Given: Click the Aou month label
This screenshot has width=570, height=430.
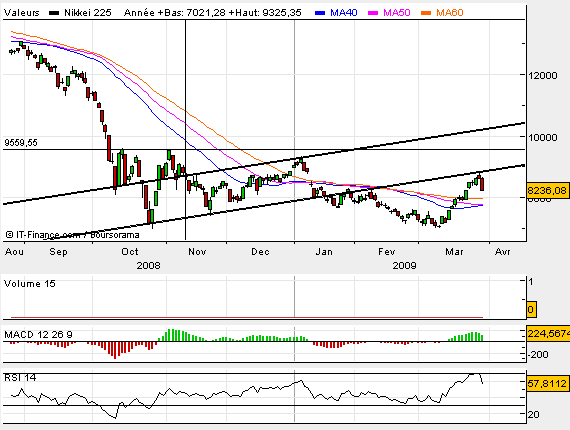Looking at the screenshot, I should 15,252.
